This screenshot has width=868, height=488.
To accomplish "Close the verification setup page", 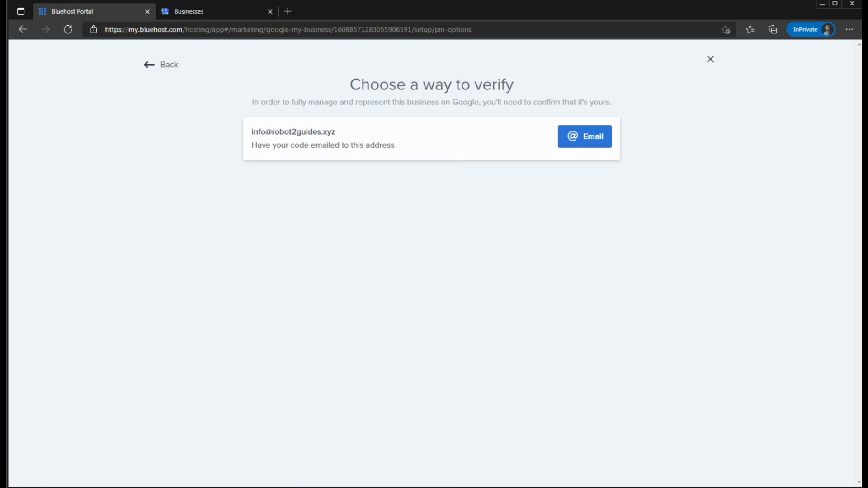I will (x=710, y=59).
